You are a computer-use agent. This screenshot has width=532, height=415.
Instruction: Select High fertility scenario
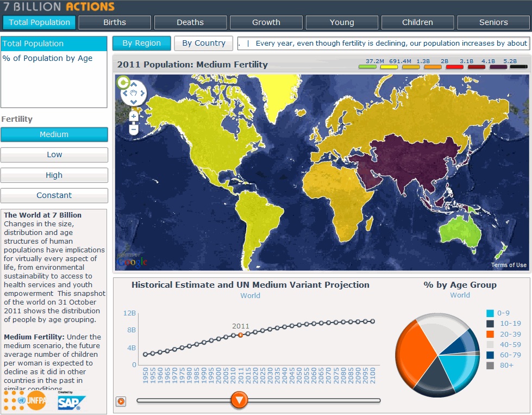click(x=54, y=175)
